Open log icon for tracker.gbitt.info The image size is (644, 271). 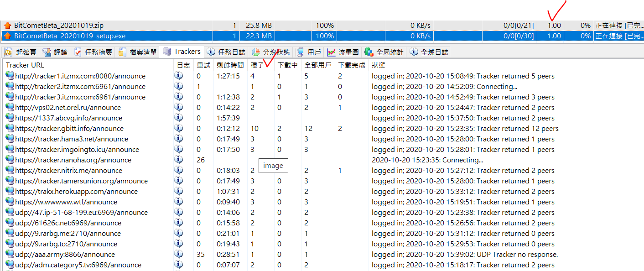tap(179, 128)
